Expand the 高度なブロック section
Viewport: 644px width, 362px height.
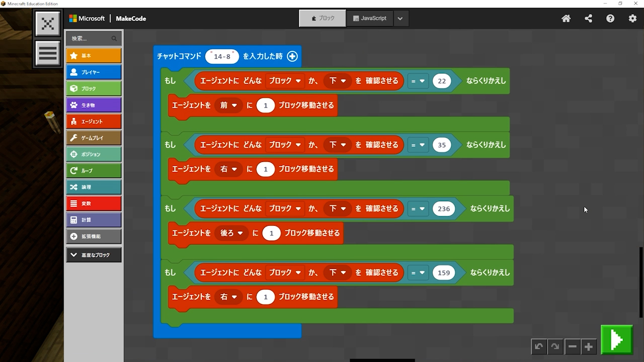(94, 255)
